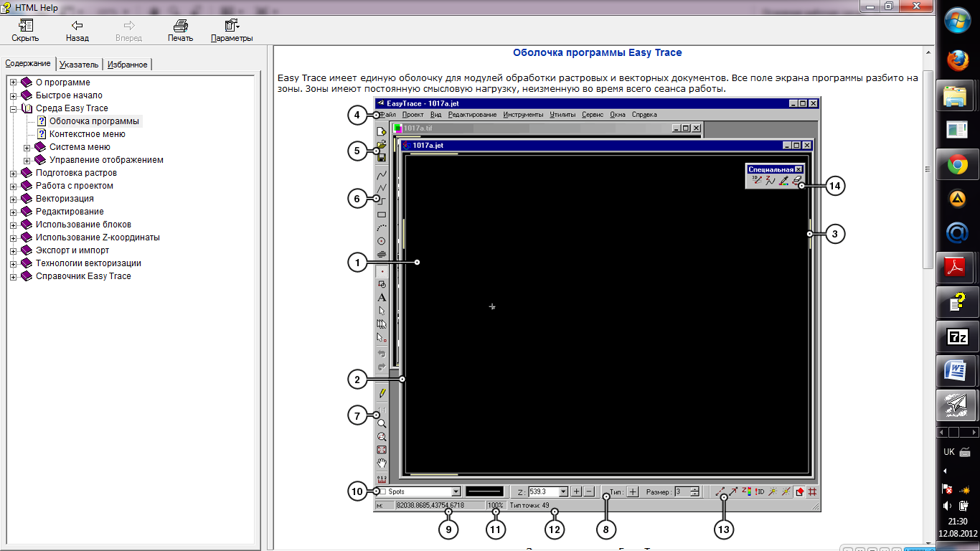Click the Система меню book icon
Viewport: 980px width, 551px height.
coord(40,147)
